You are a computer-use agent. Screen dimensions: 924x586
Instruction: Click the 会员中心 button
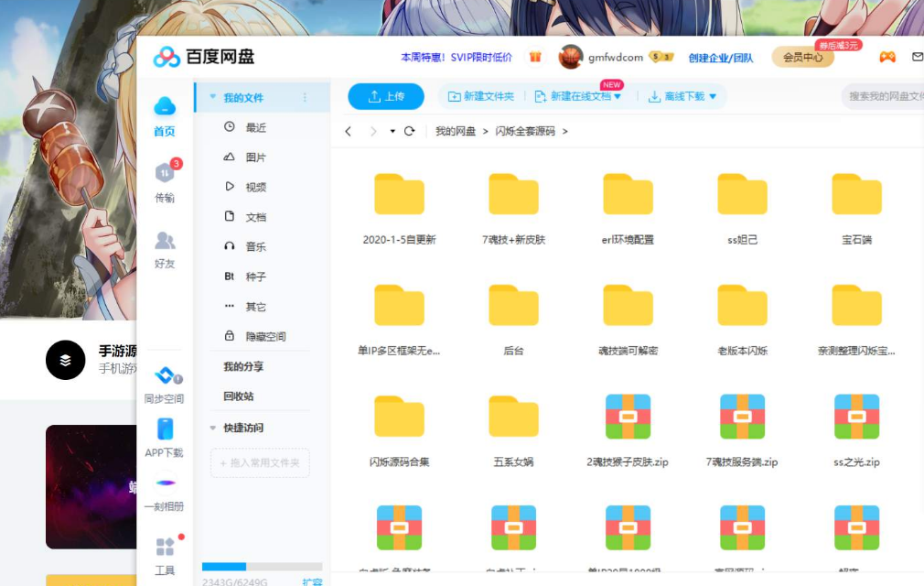click(x=802, y=58)
